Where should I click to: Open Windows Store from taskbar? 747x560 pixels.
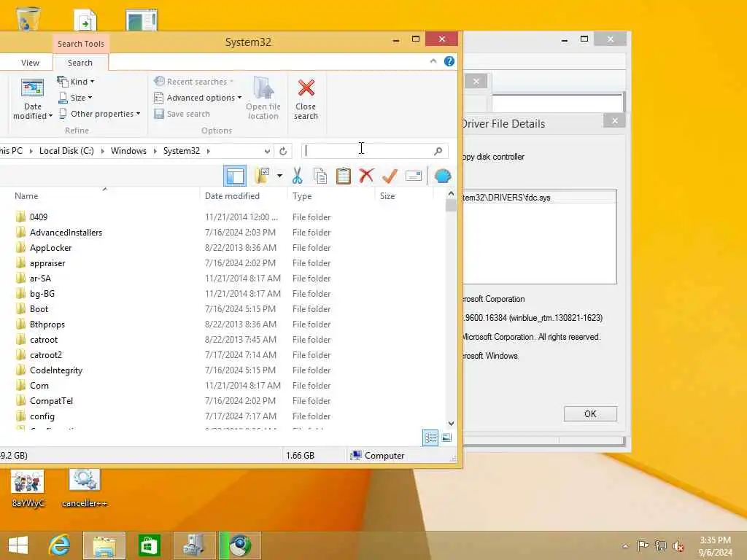pyautogui.click(x=149, y=545)
